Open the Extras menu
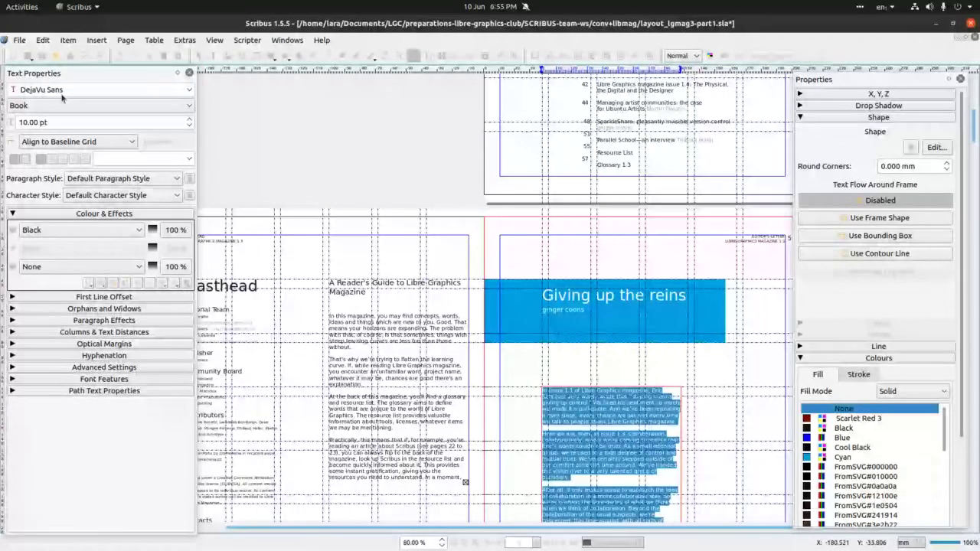Screen dimensions: 980x551 pyautogui.click(x=185, y=40)
